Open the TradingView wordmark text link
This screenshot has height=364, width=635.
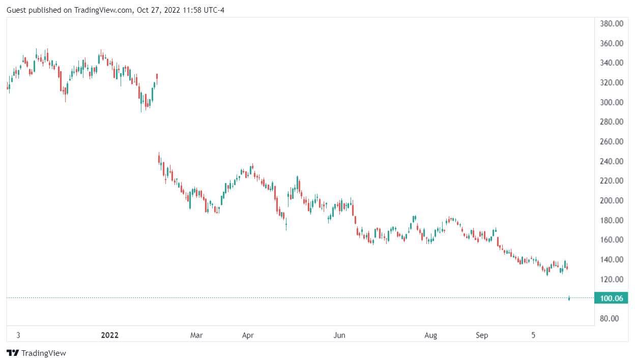point(44,353)
